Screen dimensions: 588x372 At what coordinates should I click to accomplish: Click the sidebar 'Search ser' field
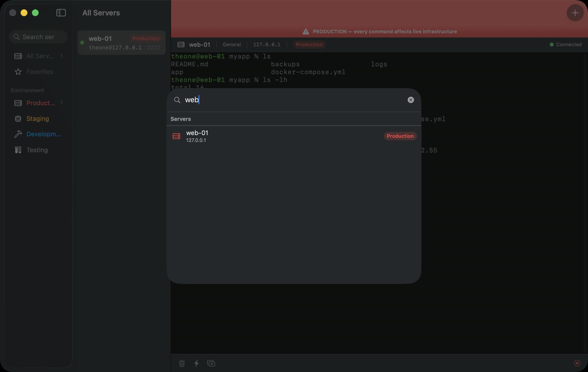coord(38,37)
